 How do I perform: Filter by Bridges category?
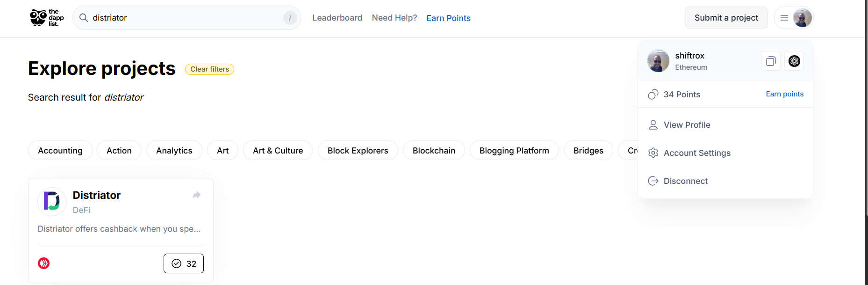(x=588, y=151)
